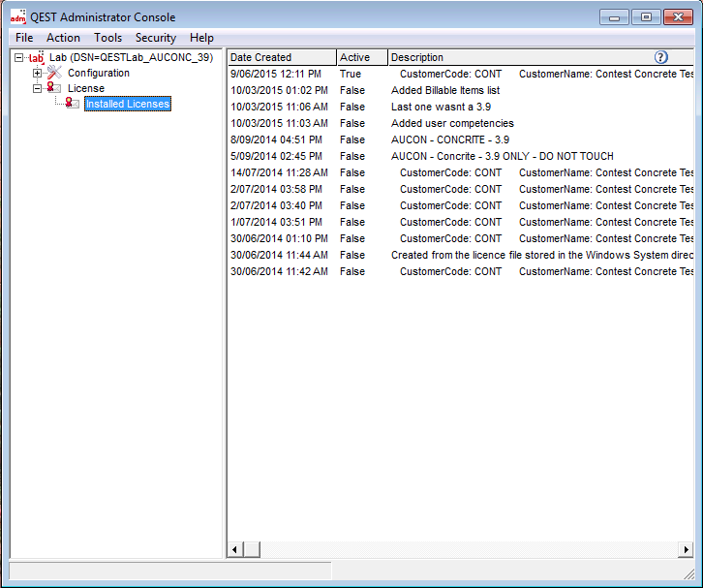
Task: Open the Action menu
Action: pyautogui.click(x=63, y=38)
